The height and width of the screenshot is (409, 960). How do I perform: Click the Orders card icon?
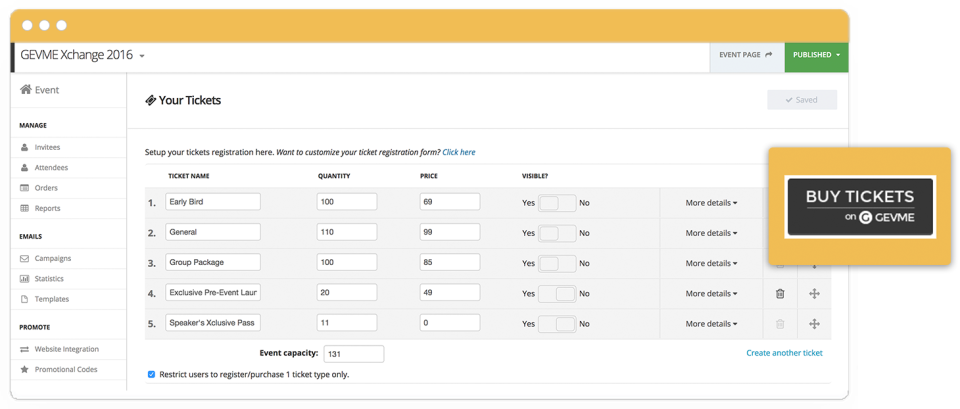tap(24, 188)
